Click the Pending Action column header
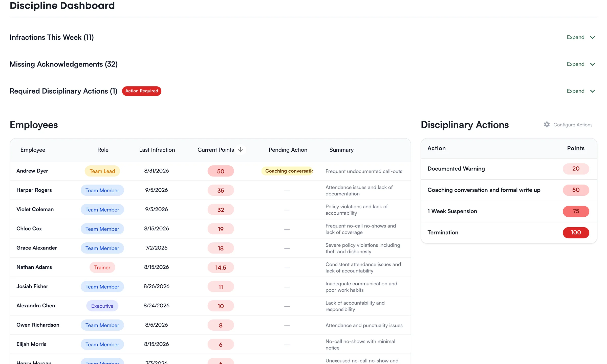Image resolution: width=607 pixels, height=364 pixels. click(288, 150)
